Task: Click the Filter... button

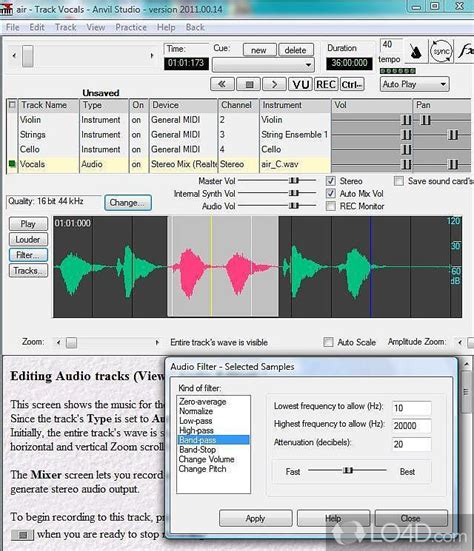Action: pos(28,255)
